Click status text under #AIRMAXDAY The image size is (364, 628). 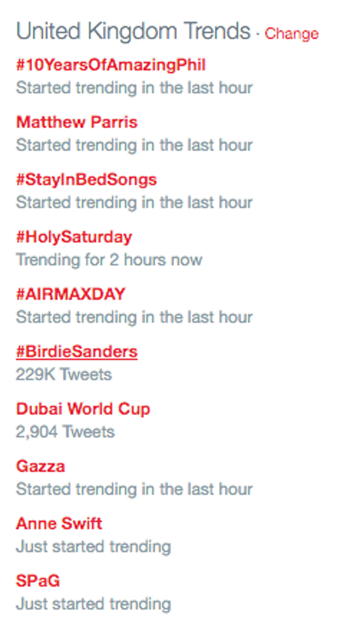134,317
